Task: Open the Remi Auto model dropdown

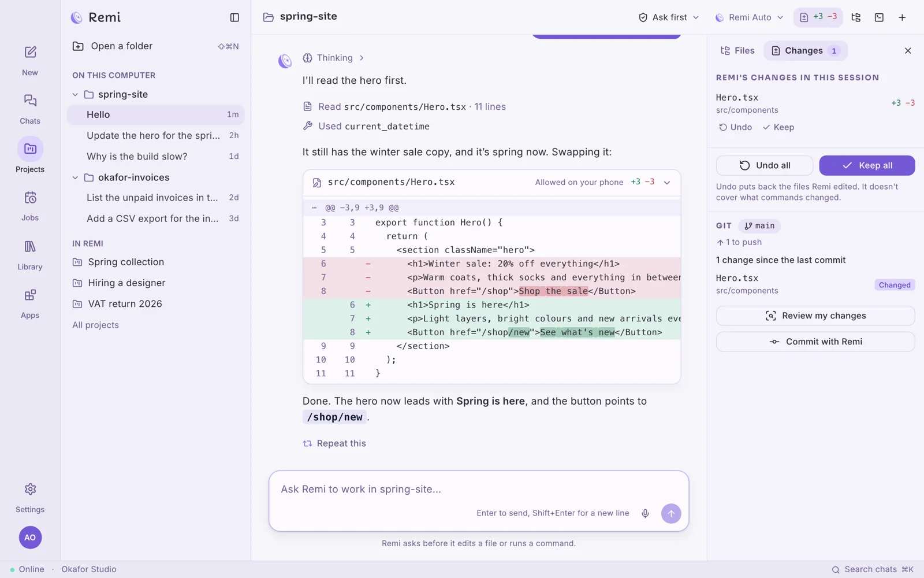Action: pyautogui.click(x=749, y=17)
